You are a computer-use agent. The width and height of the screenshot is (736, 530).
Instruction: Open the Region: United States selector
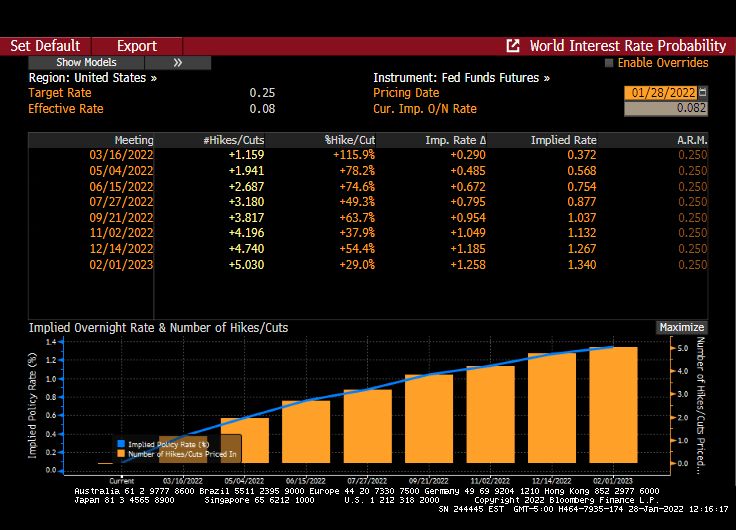93,78
